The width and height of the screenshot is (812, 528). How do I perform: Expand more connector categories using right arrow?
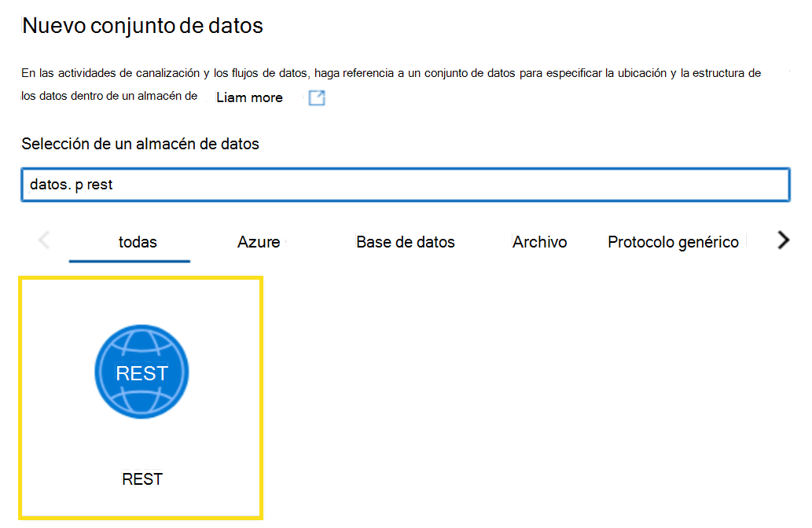point(782,240)
